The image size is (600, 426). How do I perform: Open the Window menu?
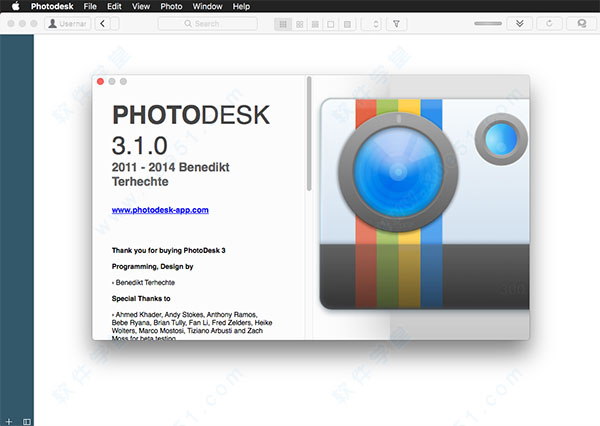207,7
